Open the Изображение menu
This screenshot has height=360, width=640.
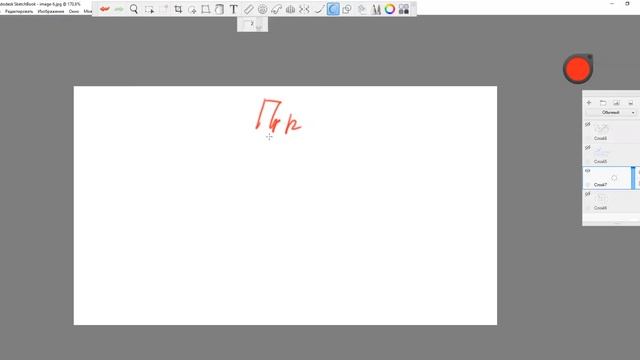pyautogui.click(x=51, y=11)
